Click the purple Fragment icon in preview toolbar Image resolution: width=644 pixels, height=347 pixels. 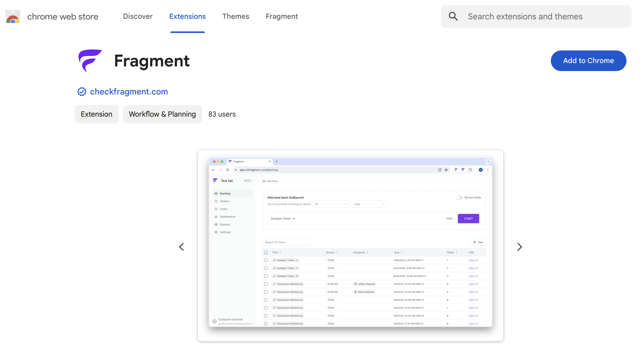463,170
